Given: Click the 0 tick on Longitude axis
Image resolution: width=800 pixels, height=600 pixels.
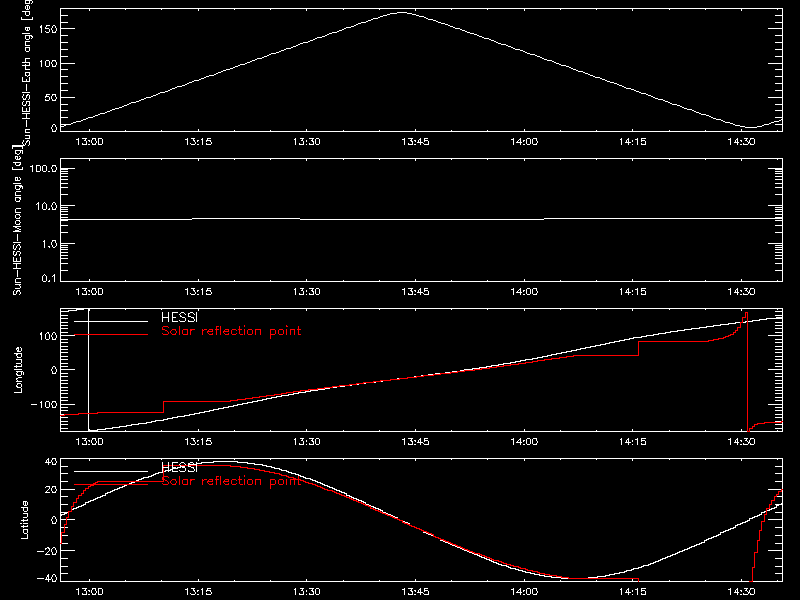Looking at the screenshot, I should click(54, 370).
